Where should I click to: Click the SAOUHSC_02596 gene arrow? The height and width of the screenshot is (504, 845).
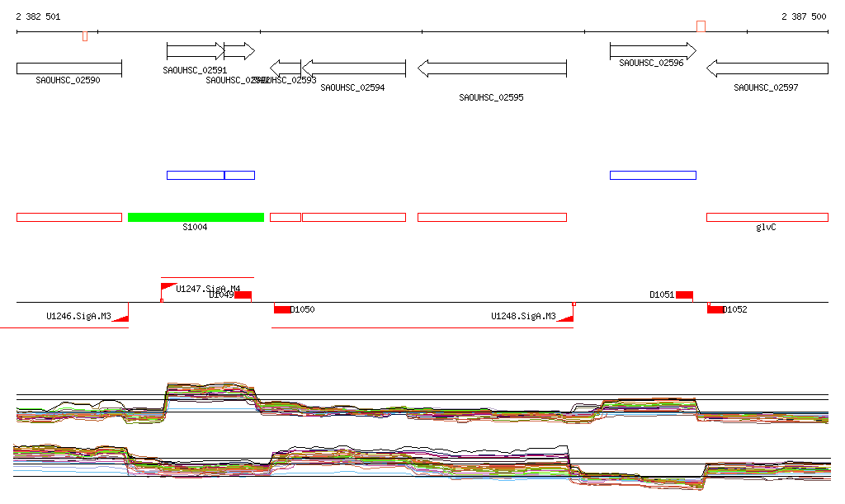click(654, 51)
